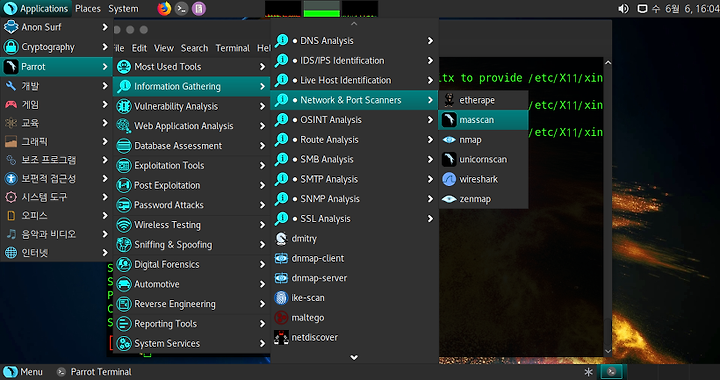Image resolution: width=720 pixels, height=380 pixels.
Task: Click the maltego icon
Action: coord(281,318)
